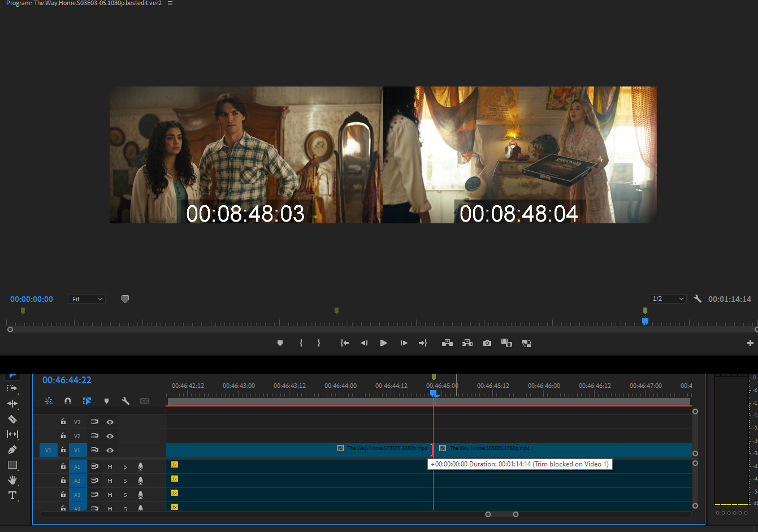Toggle lock on track V3
Screen dimensions: 758x532
pyautogui.click(x=63, y=422)
